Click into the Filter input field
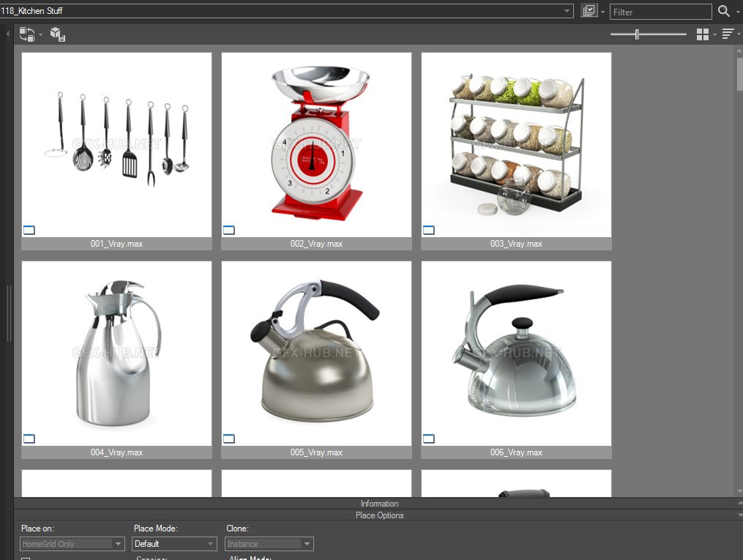 [660, 12]
